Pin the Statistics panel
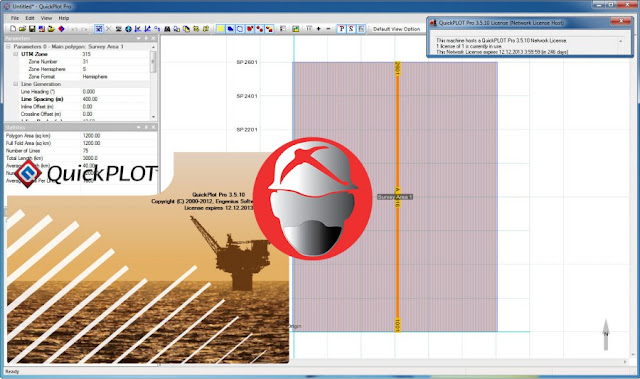Image resolution: width=640 pixels, height=379 pixels. 146,128
